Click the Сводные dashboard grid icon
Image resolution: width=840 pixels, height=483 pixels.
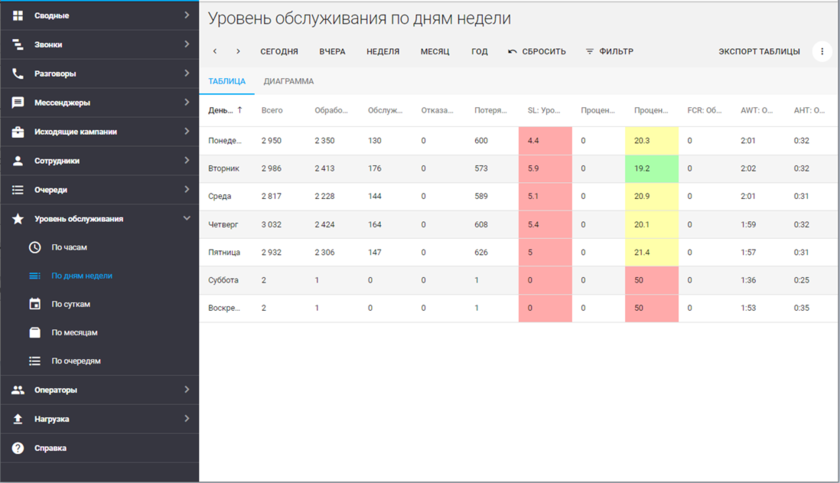pyautogui.click(x=18, y=16)
